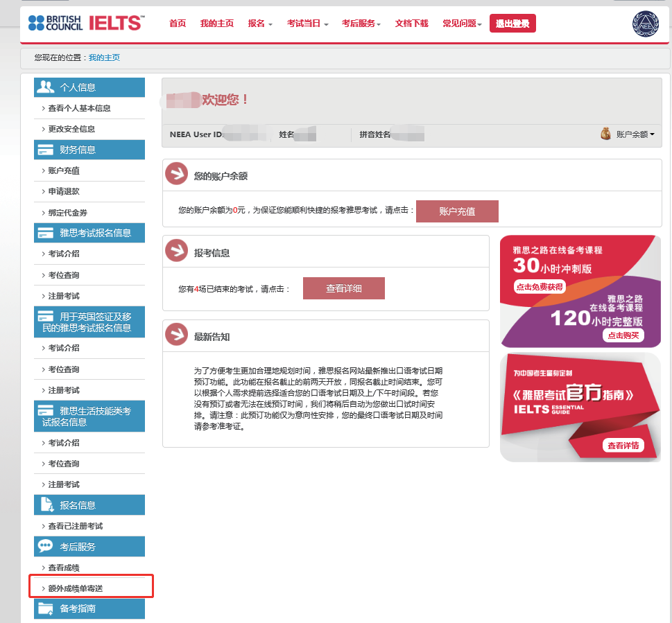This screenshot has width=672, height=623.
Task: Click 点击购买 on 120小时 banner
Action: (623, 335)
